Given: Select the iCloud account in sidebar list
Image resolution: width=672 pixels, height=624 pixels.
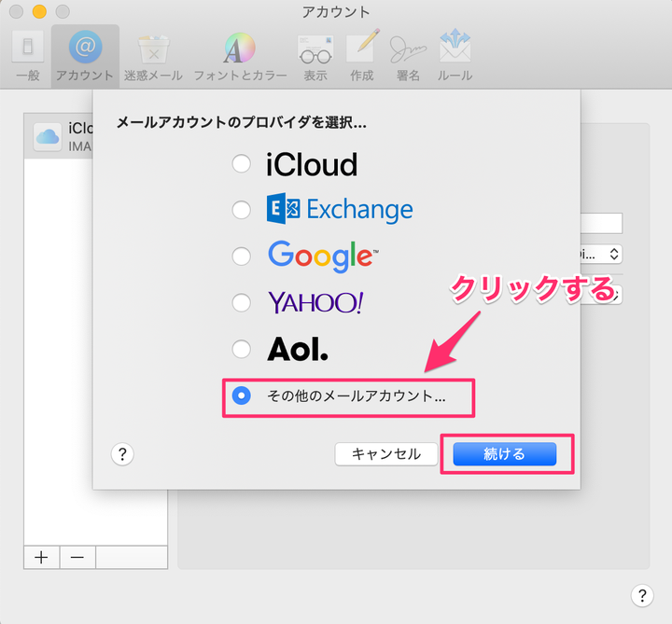Looking at the screenshot, I should (59, 136).
